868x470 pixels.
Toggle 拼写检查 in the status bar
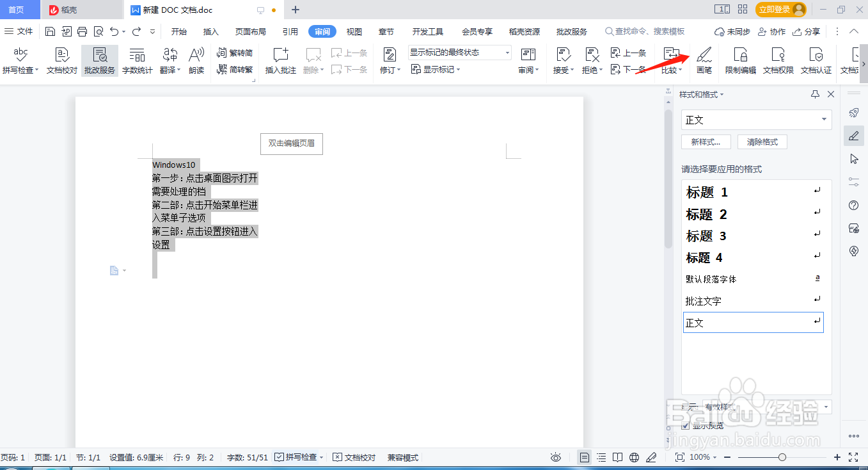(x=298, y=457)
